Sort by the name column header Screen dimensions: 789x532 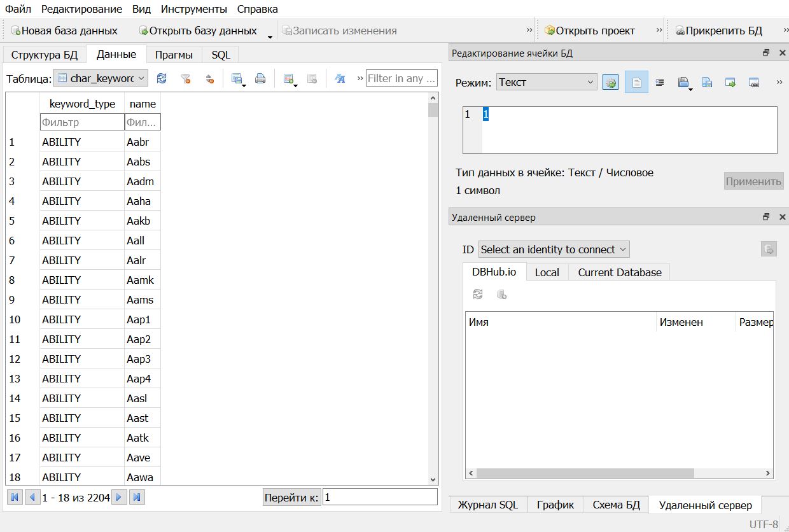143,104
